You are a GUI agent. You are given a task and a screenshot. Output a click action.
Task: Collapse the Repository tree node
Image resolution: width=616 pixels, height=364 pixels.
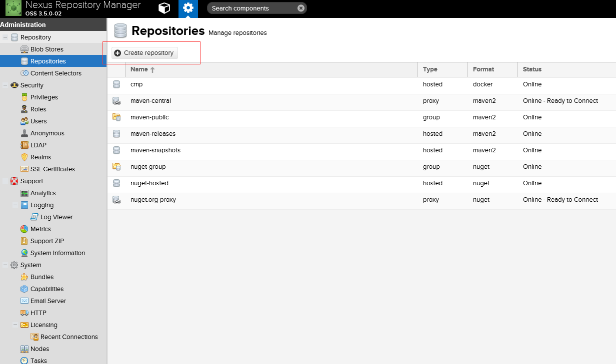coord(5,37)
